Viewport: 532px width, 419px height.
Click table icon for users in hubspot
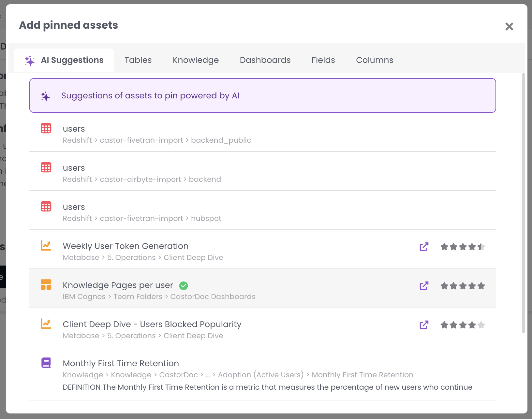[46, 207]
